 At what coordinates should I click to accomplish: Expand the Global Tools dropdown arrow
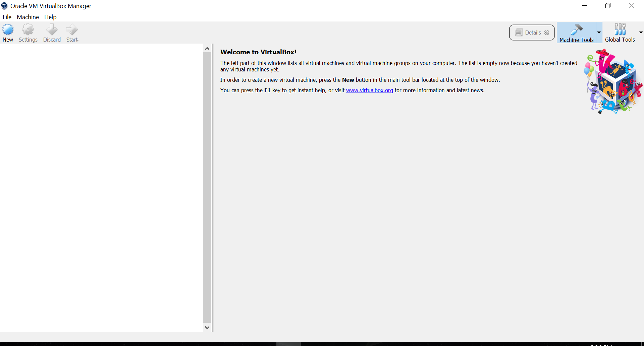click(x=640, y=33)
